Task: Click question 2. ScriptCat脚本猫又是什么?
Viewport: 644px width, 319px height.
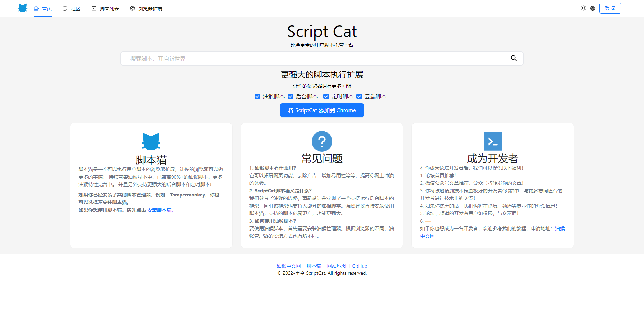Action: pos(280,191)
